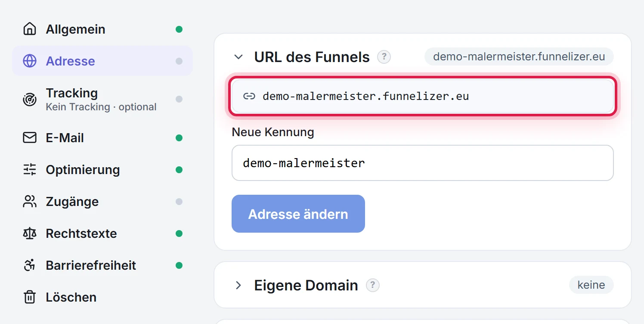The image size is (644, 324).
Task: Click the demo-malermeister.funnelizer.eu badge
Action: point(519,56)
